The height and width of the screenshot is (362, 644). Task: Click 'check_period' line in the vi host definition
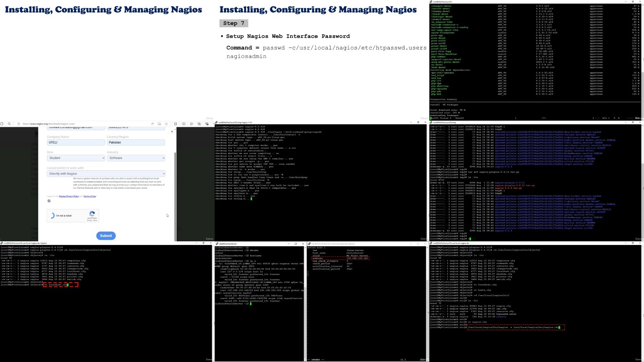tap(332, 264)
